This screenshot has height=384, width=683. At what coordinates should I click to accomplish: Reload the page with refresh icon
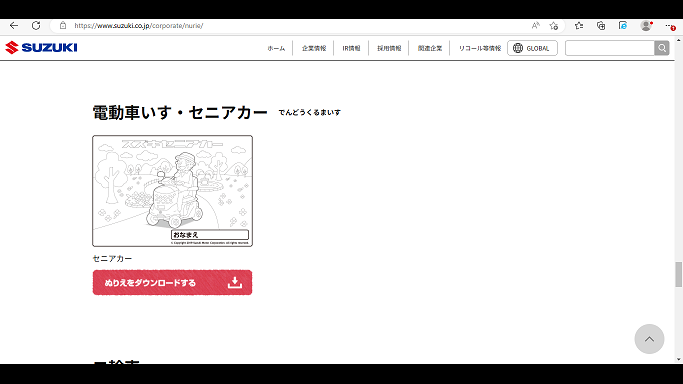pyautogui.click(x=36, y=26)
